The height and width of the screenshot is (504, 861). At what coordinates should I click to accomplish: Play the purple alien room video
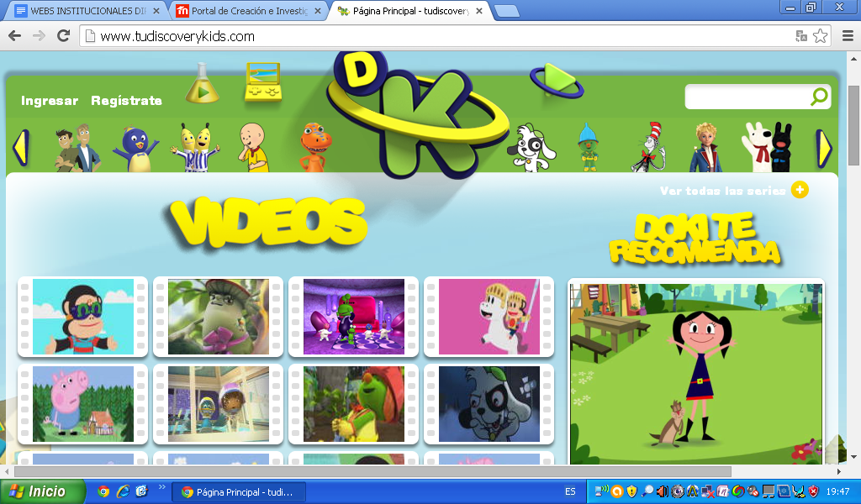click(354, 317)
